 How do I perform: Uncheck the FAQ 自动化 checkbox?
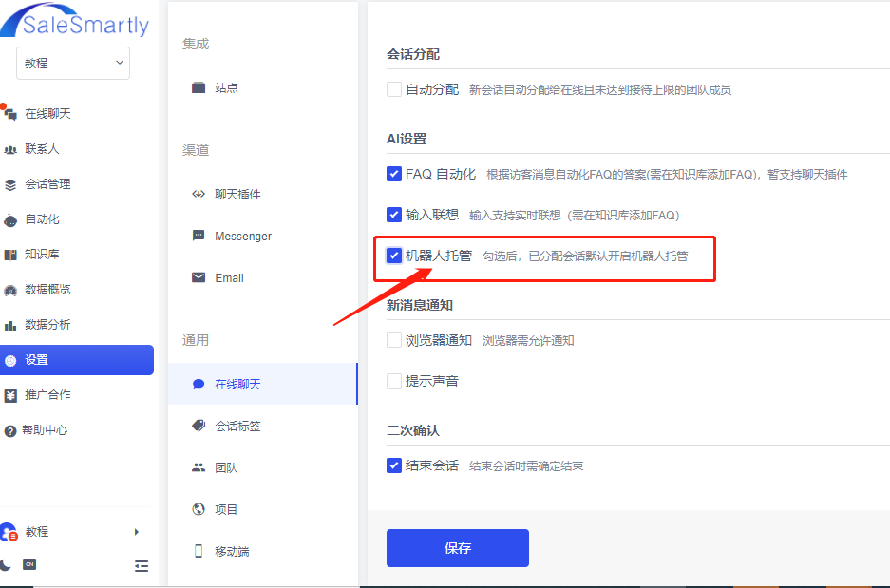394,174
